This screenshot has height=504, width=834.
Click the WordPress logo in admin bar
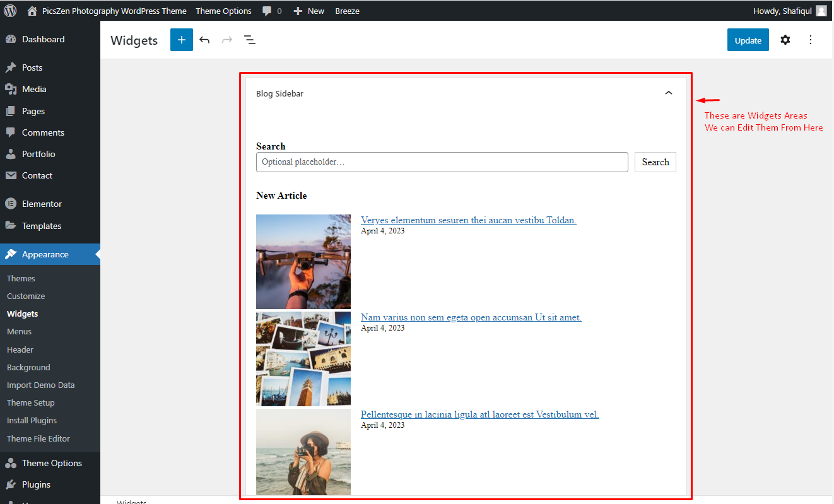[x=10, y=11]
